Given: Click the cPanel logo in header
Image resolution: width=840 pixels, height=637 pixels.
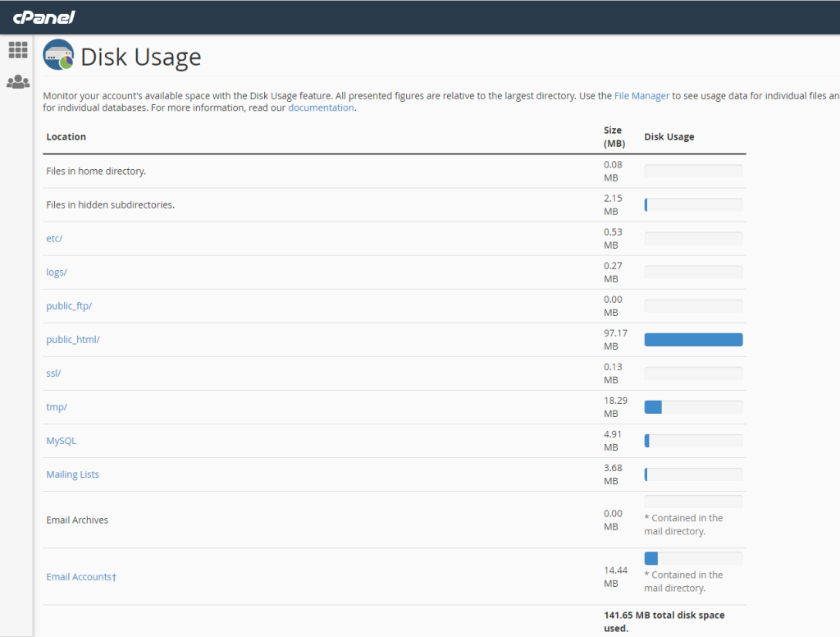Looking at the screenshot, I should (42, 17).
